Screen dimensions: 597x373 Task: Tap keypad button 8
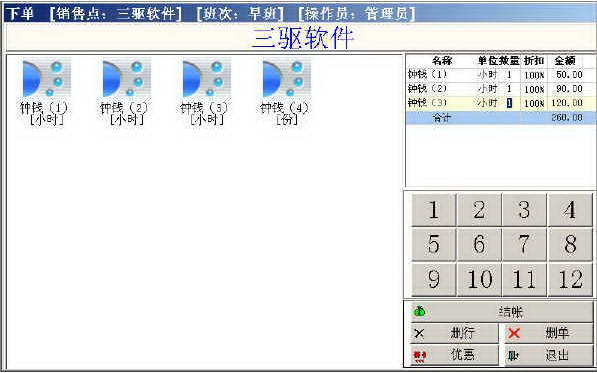pos(570,244)
